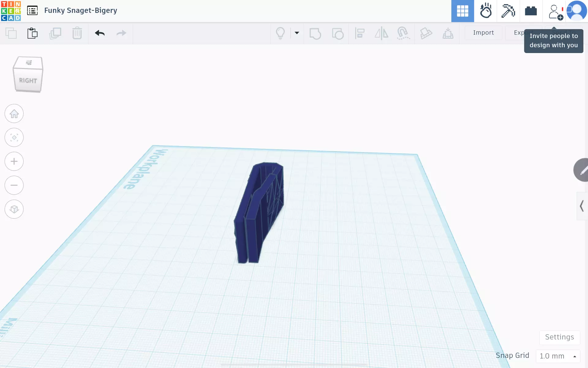Click the Funky Snaget-Bigery design name
This screenshot has width=588, height=368.
tap(81, 10)
